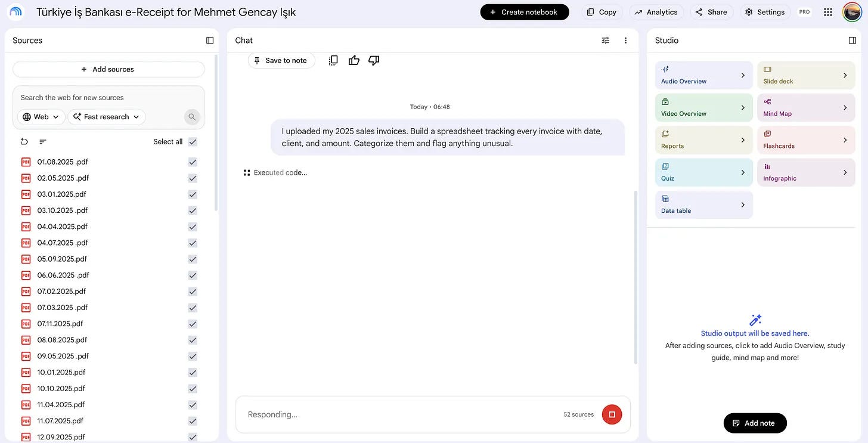This screenshot has width=868, height=443.
Task: Open the Analytics view
Action: [656, 12]
